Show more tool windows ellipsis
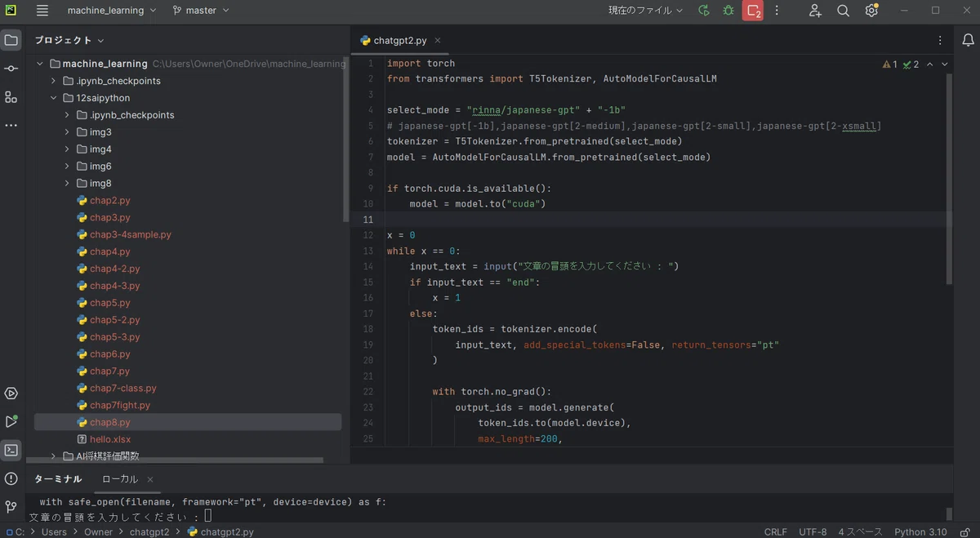The width and height of the screenshot is (980, 538). tap(11, 126)
